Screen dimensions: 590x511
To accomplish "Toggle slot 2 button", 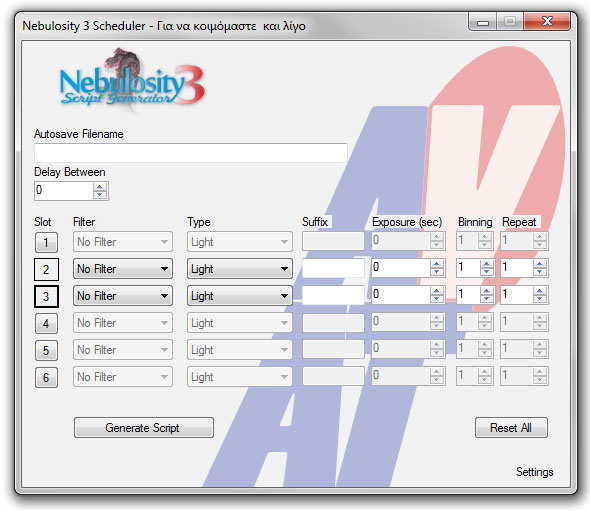I will [x=46, y=269].
